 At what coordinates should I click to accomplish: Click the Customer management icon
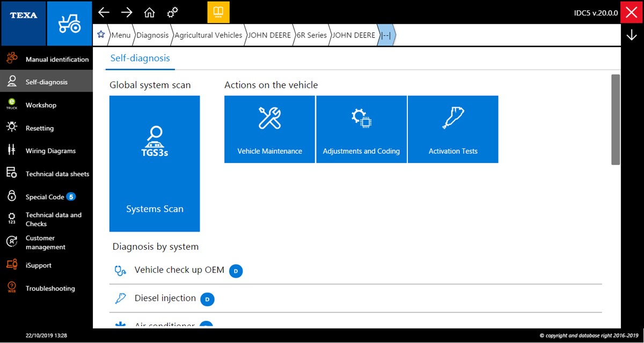(12, 242)
